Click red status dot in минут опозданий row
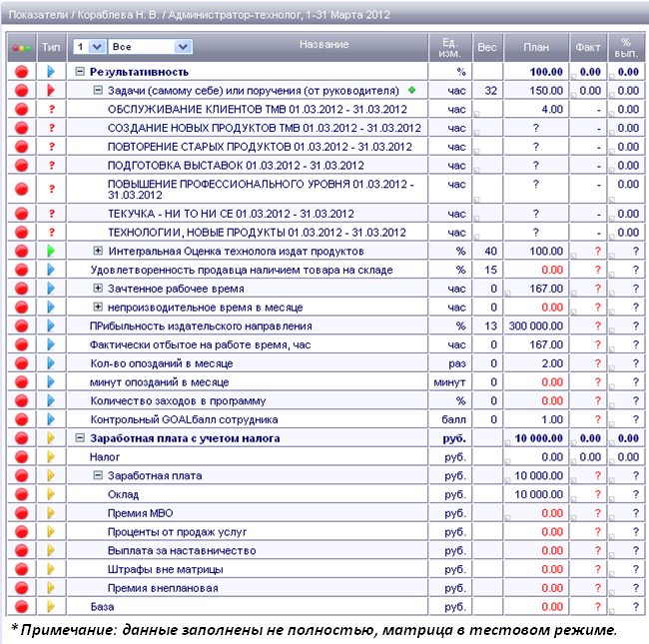Screen dimensions: 649x644 (22, 382)
